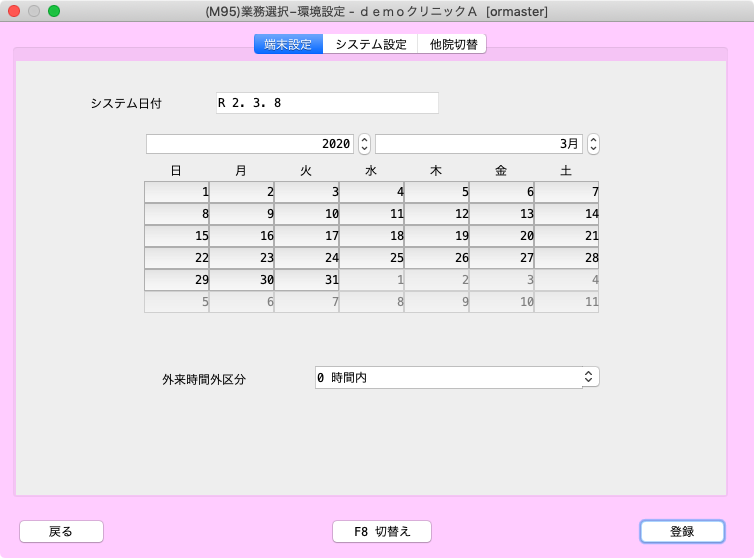754x558 pixels.
Task: Click the red close window button
Action: 14,11
